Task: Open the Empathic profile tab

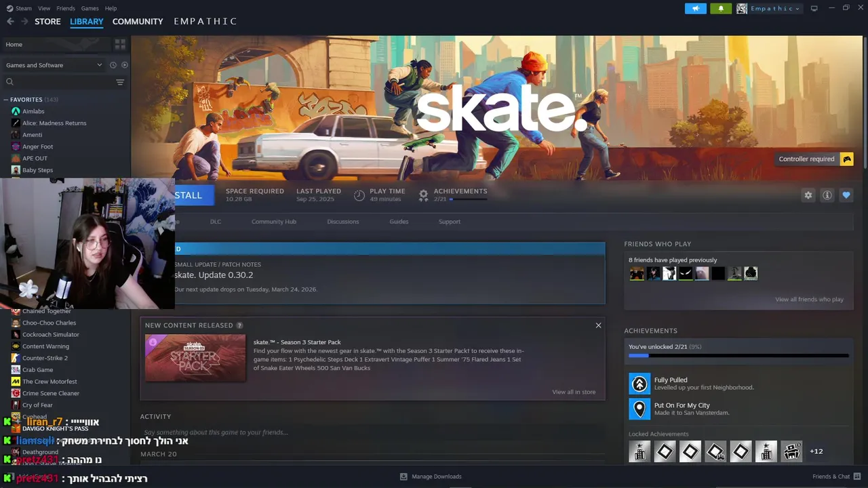Action: coord(205,22)
